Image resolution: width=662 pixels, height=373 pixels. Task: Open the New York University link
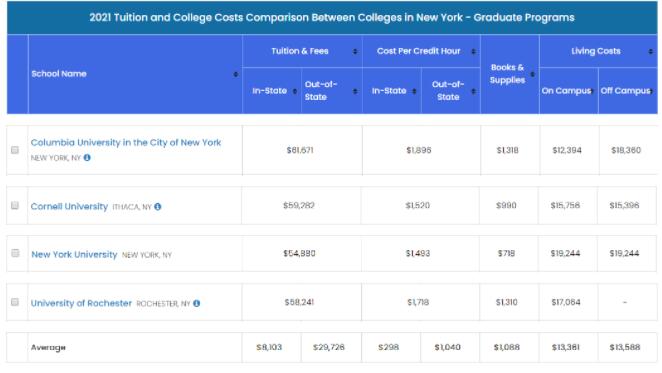74,255
